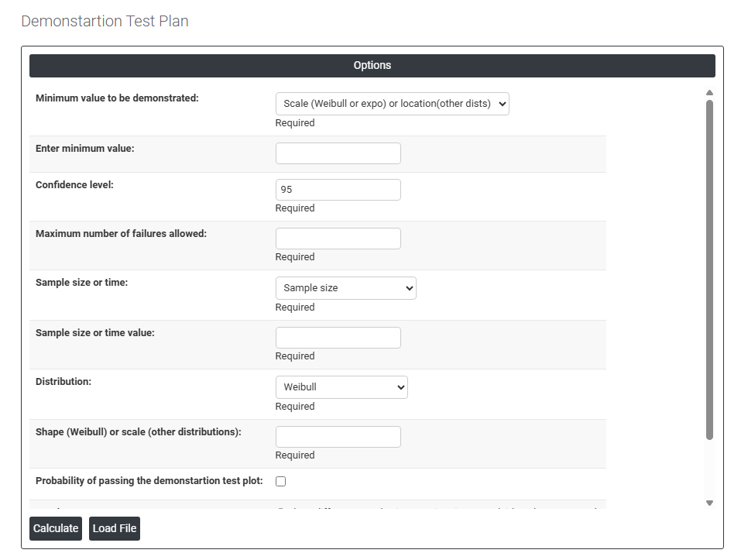This screenshot has width=741, height=560.
Task: Click the Confidence level field containing 95
Action: click(338, 190)
